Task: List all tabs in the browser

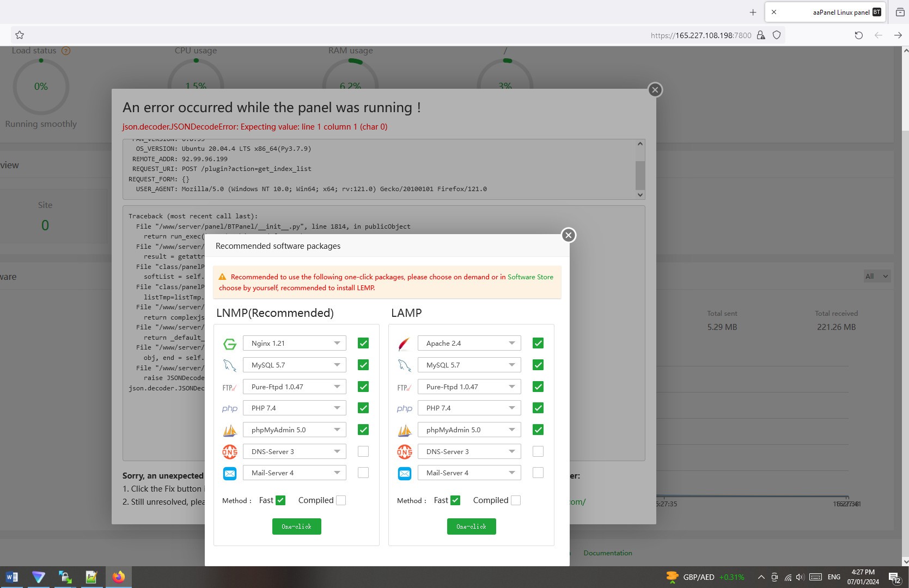Action: click(x=900, y=12)
